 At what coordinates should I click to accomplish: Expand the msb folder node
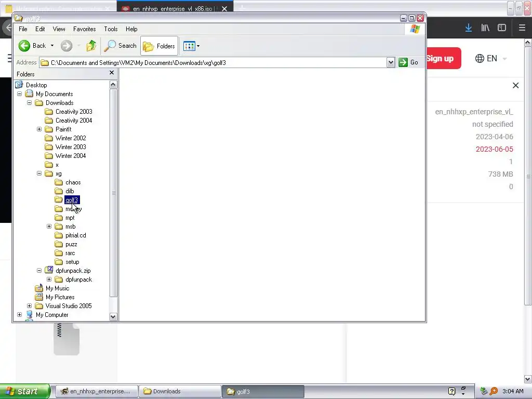click(x=49, y=227)
